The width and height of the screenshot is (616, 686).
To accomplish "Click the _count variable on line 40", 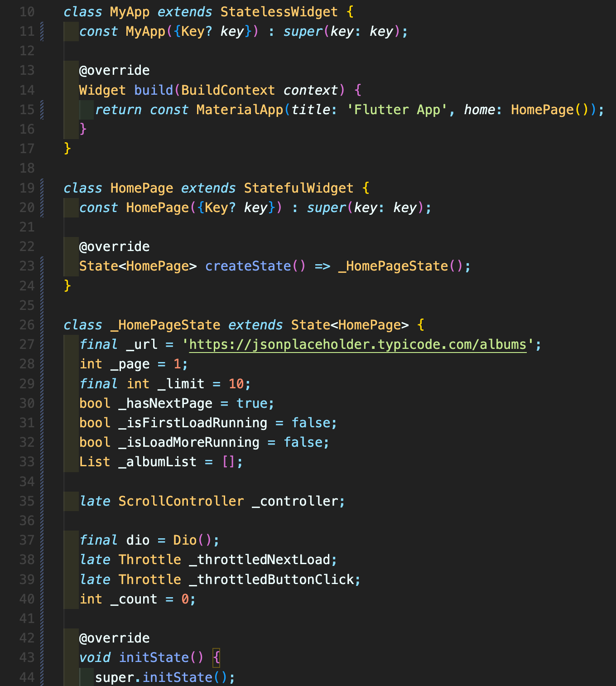I will pos(134,599).
